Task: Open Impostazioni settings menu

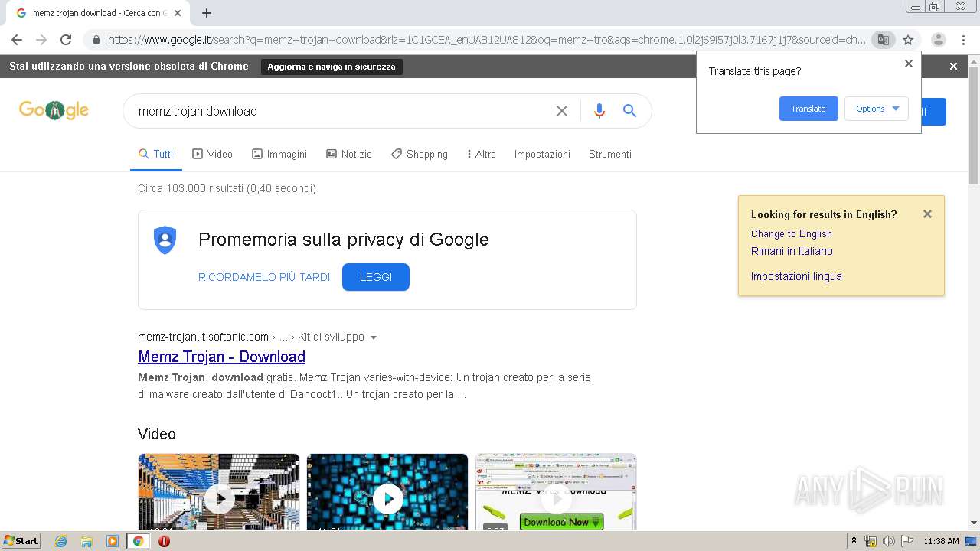Action: [x=542, y=154]
